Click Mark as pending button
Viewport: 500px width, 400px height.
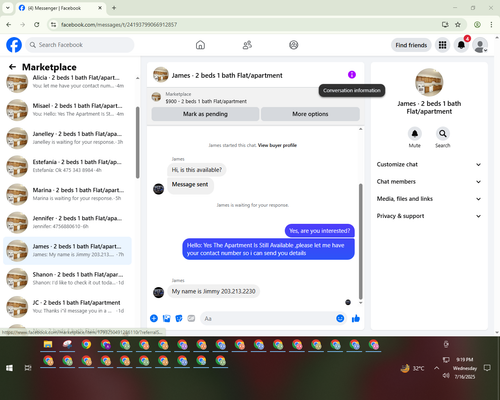coord(205,114)
